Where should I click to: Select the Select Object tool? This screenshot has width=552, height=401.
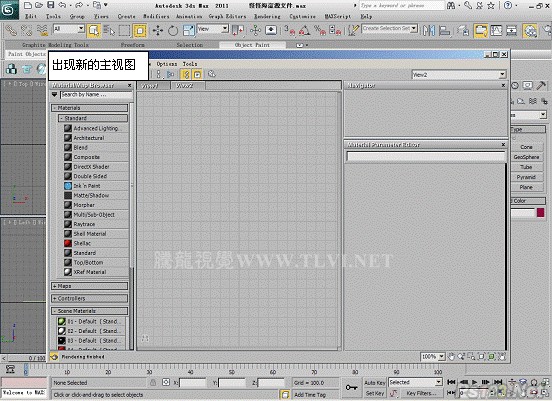pos(94,31)
